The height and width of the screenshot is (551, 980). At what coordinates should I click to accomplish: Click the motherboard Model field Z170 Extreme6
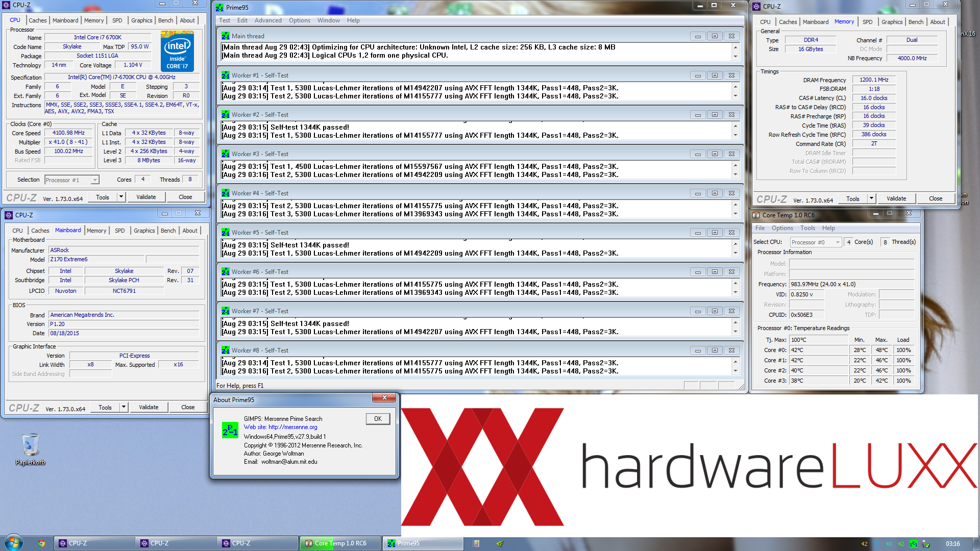97,259
